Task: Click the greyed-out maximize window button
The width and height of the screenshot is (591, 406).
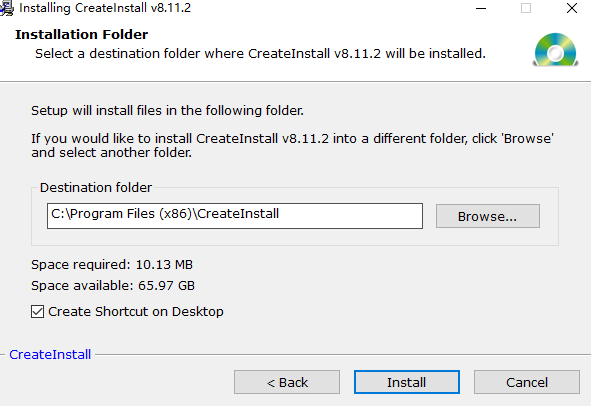Action: [526, 8]
